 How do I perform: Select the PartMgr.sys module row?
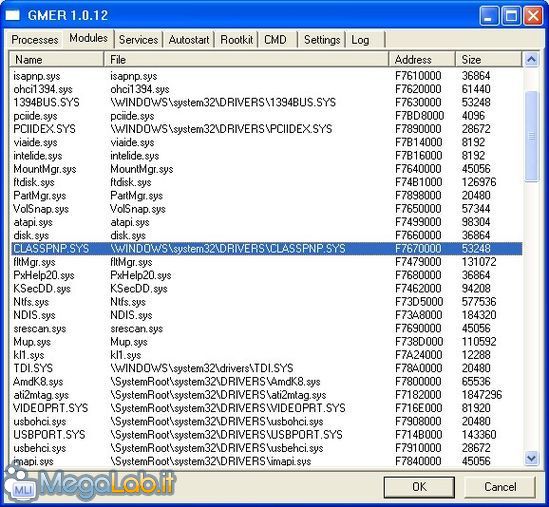pos(267,196)
